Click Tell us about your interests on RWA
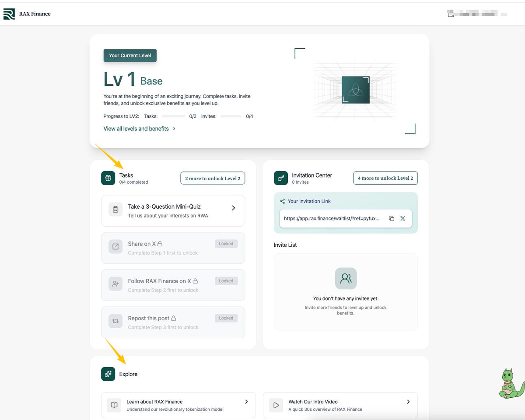Screen dimensions: 525x420 168,216
